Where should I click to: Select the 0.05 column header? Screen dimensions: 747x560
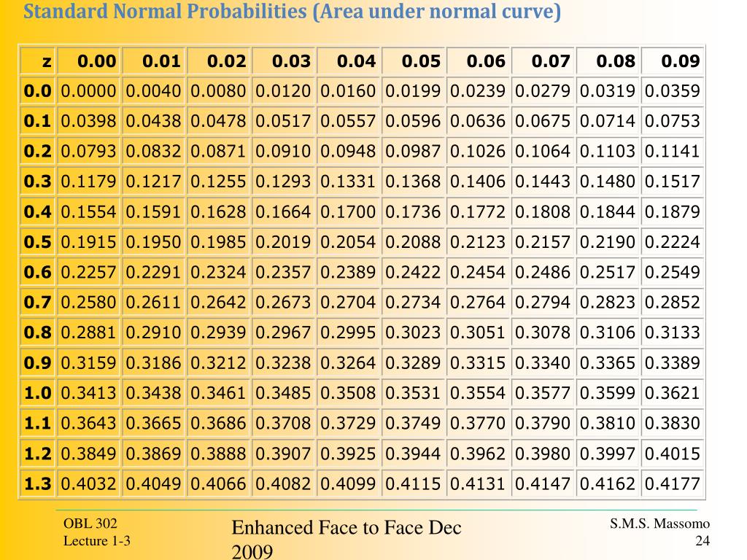click(x=413, y=61)
